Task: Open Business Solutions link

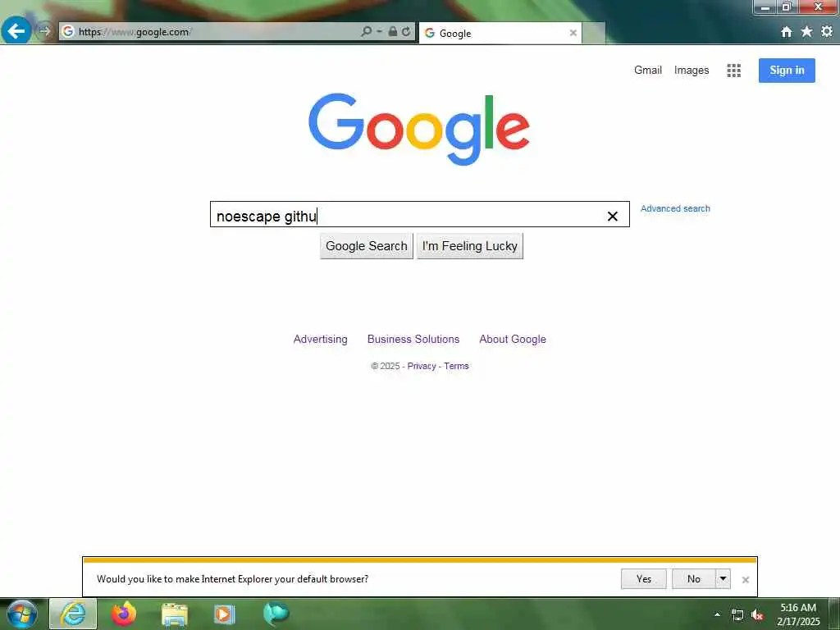Action: point(413,339)
